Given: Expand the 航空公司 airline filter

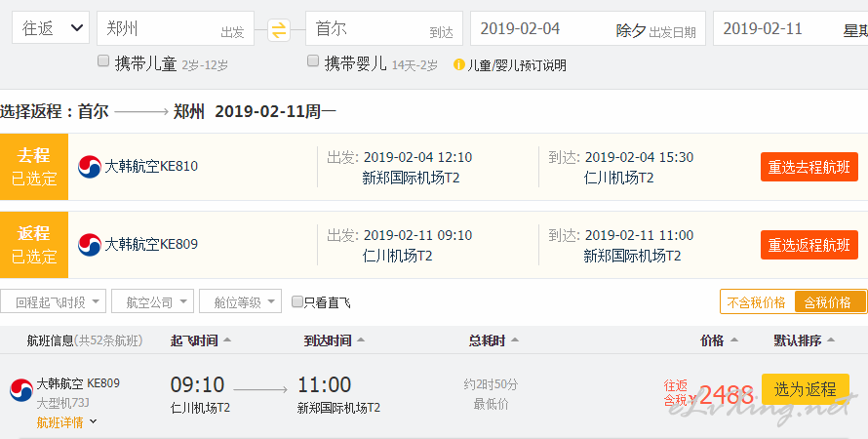Looking at the screenshot, I should pos(152,301).
